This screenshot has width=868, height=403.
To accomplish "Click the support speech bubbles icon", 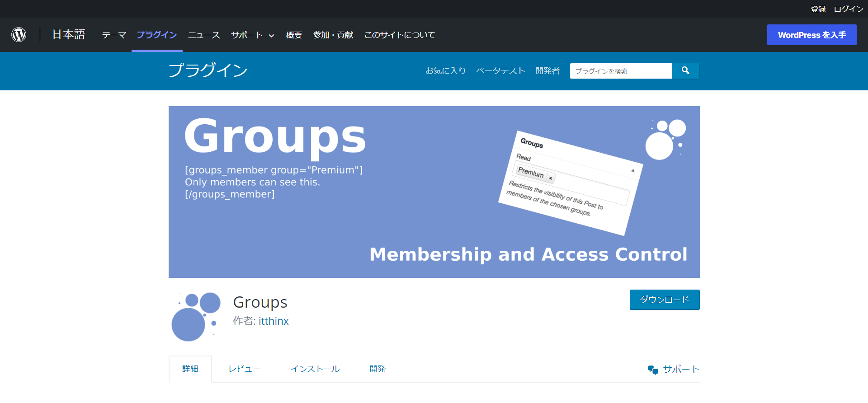I will click(653, 370).
